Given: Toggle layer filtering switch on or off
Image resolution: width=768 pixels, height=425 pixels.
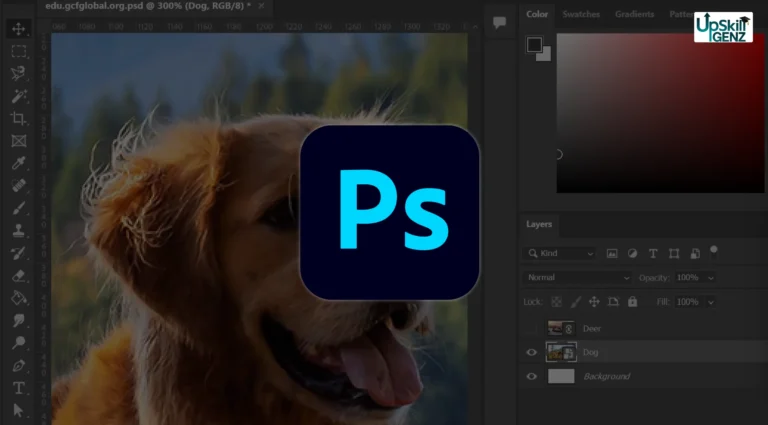Looking at the screenshot, I should click(714, 251).
